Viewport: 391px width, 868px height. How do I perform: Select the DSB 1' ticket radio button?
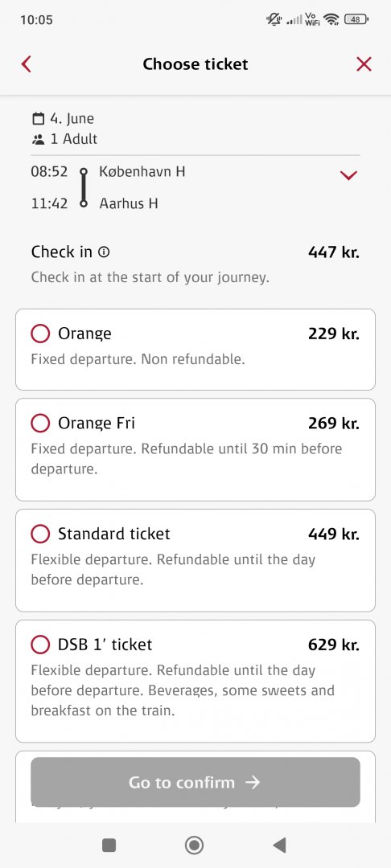click(40, 645)
